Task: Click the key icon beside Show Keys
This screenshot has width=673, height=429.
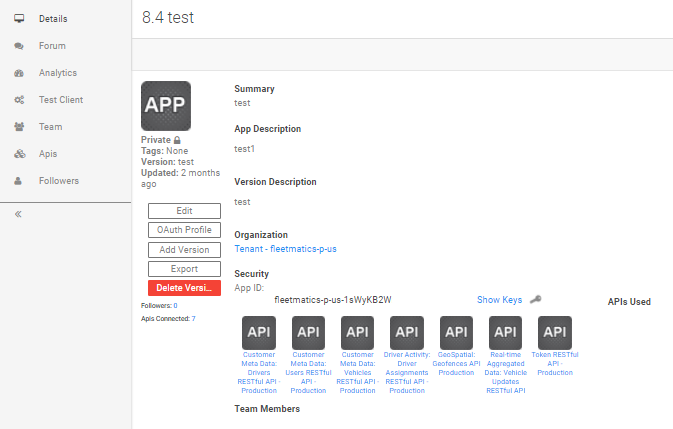Action: (x=535, y=299)
